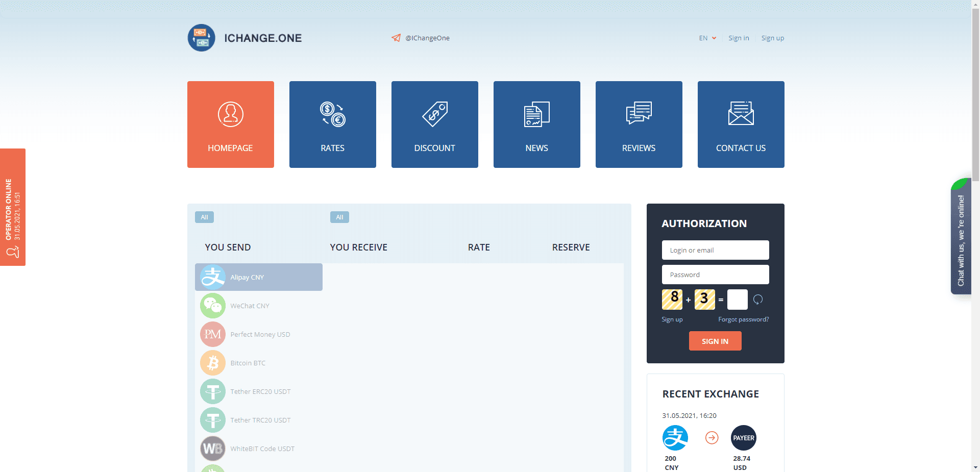Click the Operator Online side panel
980x472 pixels.
13,207
